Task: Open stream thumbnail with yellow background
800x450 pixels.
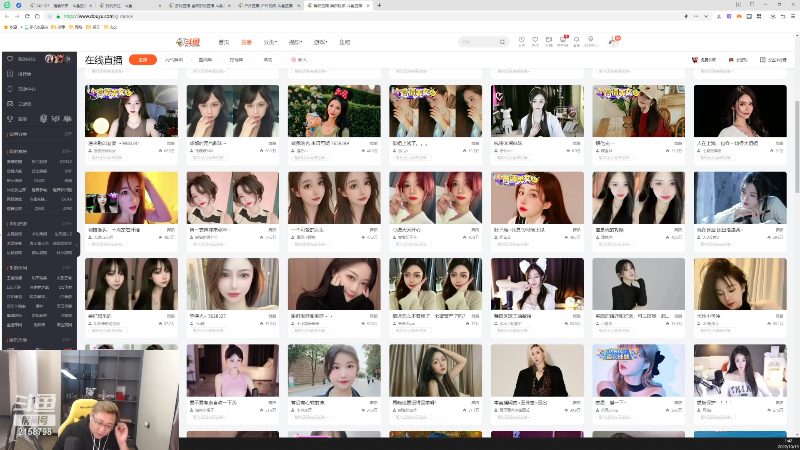Action: point(132,197)
